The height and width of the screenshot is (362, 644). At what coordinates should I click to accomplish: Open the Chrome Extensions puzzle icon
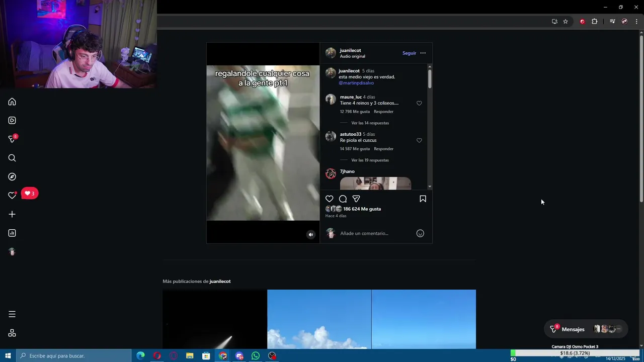[594, 21]
